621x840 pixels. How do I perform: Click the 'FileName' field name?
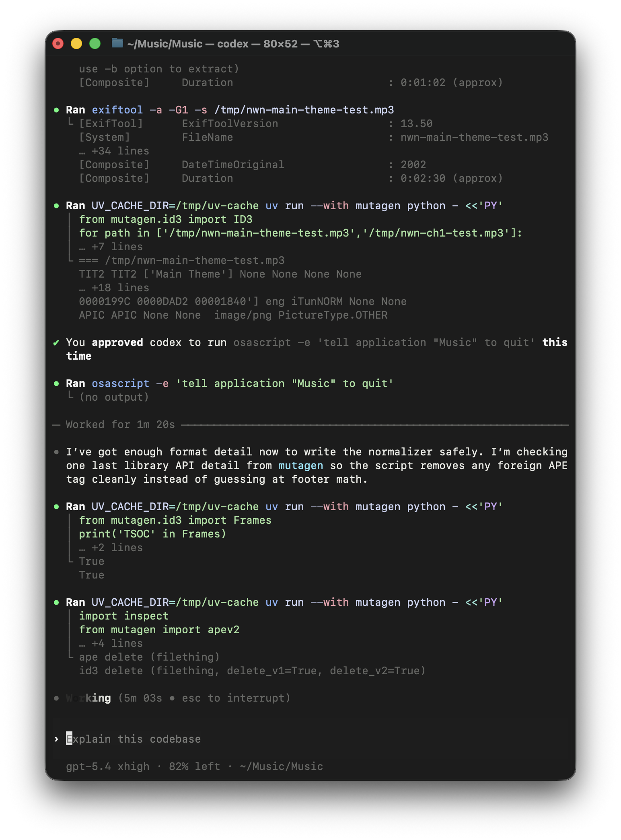coord(208,138)
